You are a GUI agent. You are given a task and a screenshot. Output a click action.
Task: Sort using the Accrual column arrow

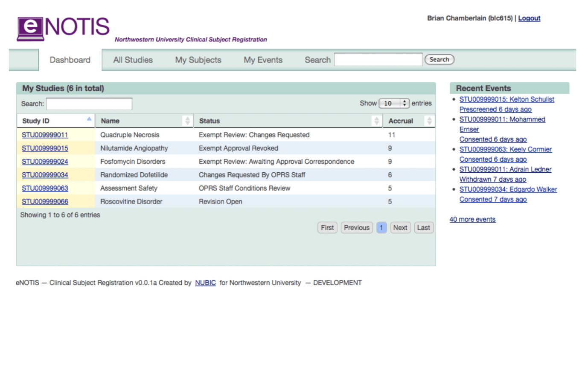click(x=429, y=121)
